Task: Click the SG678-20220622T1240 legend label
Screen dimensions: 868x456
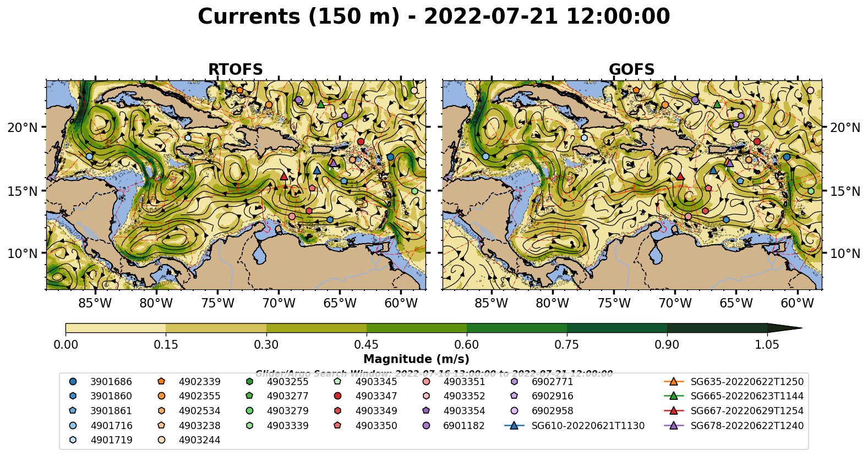Action: pos(747,425)
